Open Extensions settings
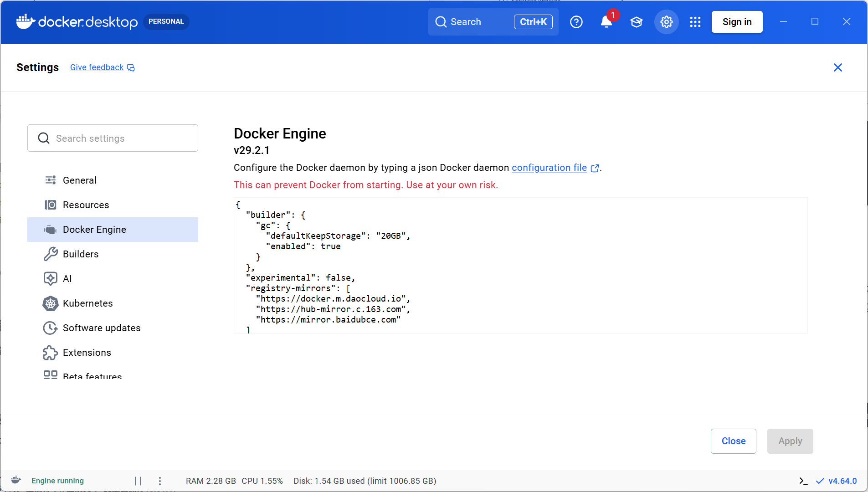This screenshot has width=868, height=492. (x=113, y=353)
